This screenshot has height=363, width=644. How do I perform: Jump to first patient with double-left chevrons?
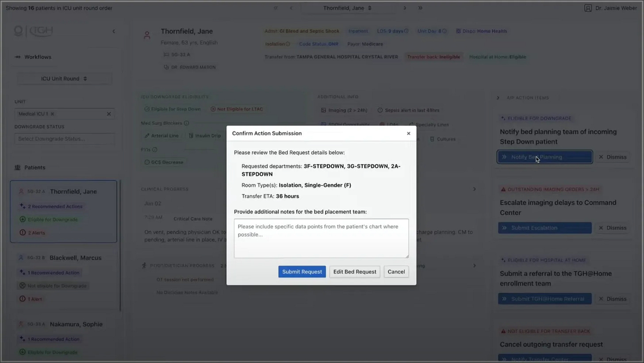point(276,8)
